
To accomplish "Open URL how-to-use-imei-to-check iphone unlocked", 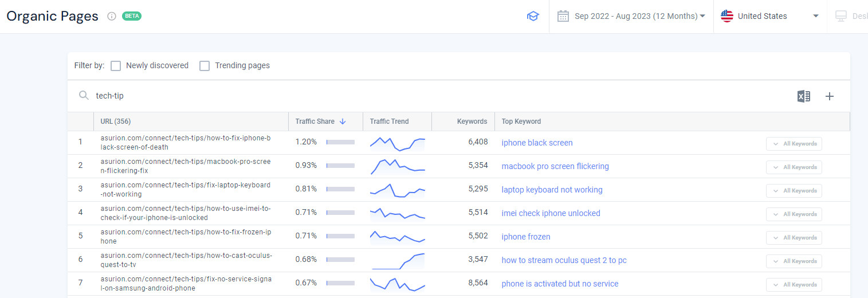I will tap(186, 213).
